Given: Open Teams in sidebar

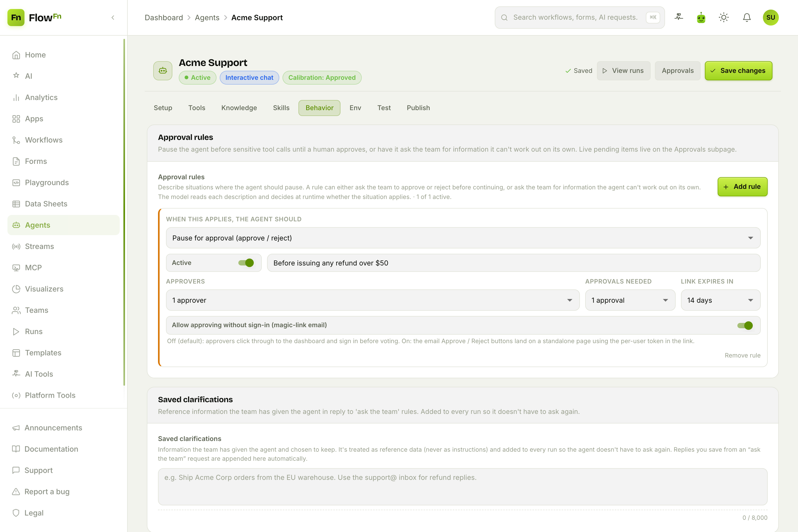Looking at the screenshot, I should tap(64, 310).
